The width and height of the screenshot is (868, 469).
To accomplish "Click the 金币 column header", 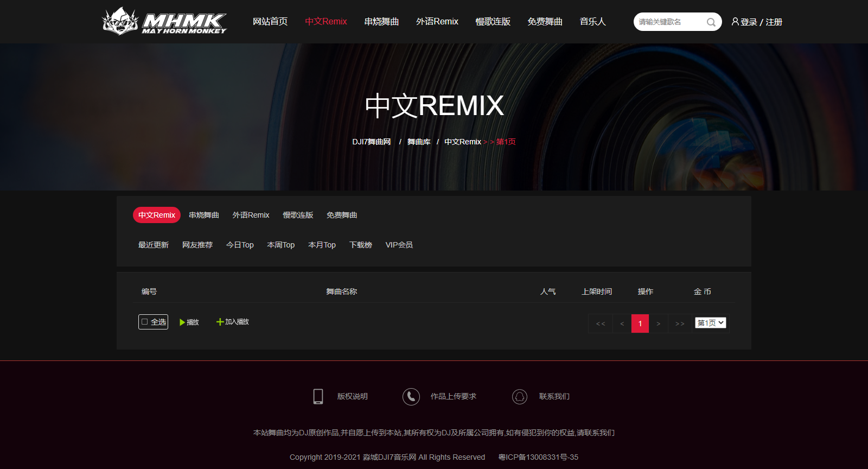I will point(703,291).
